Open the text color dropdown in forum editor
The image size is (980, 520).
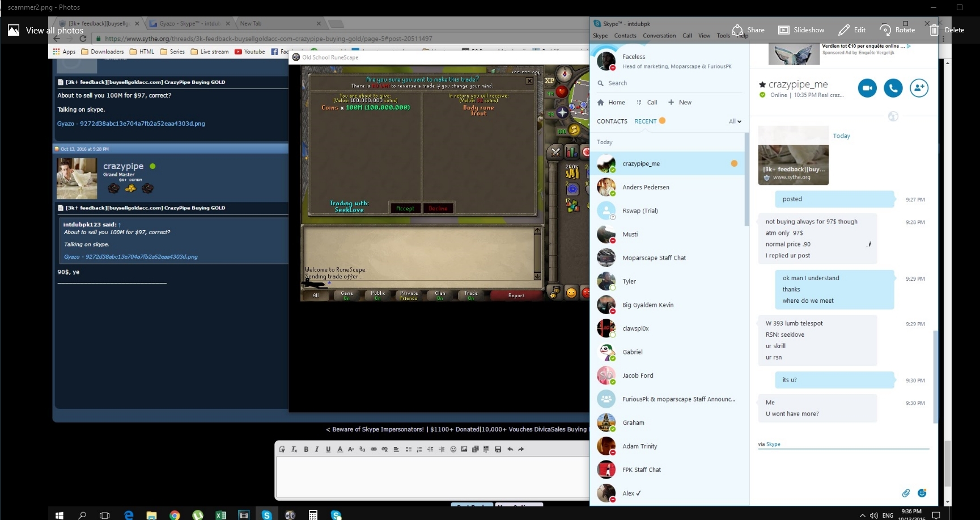tap(340, 449)
